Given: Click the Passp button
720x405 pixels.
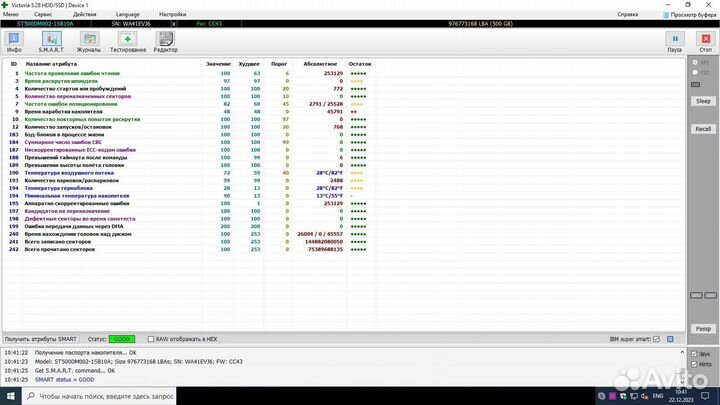Looking at the screenshot, I should 703,329.
